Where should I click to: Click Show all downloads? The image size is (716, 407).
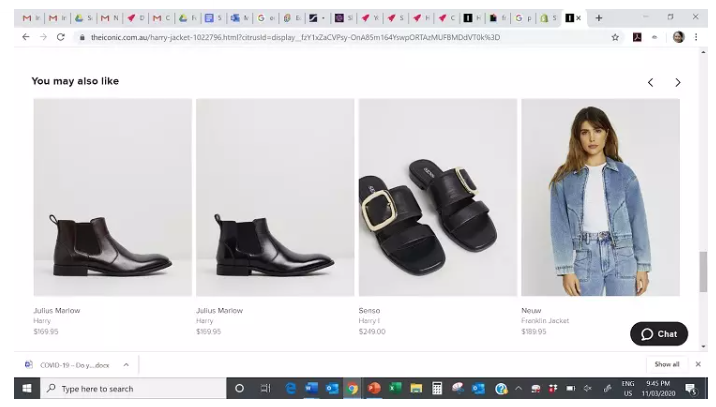(667, 364)
